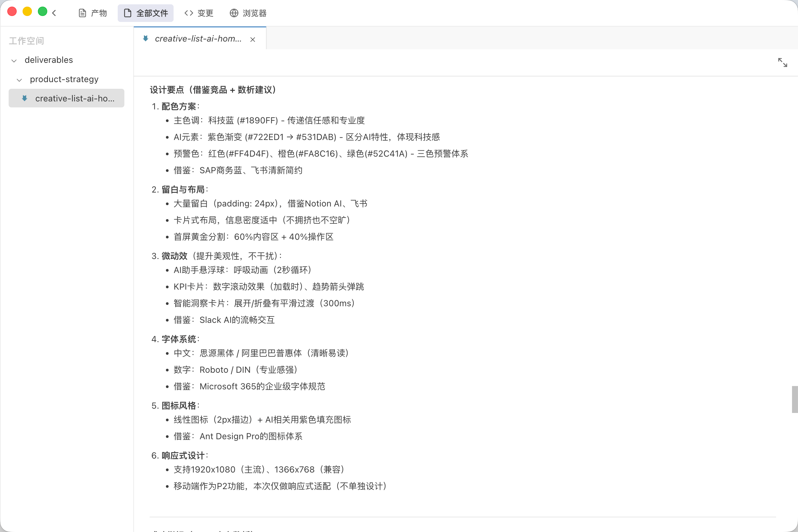Viewport: 798px width, 532px height.
Task: Click the 中文：思源黑体 line
Action: (261, 353)
